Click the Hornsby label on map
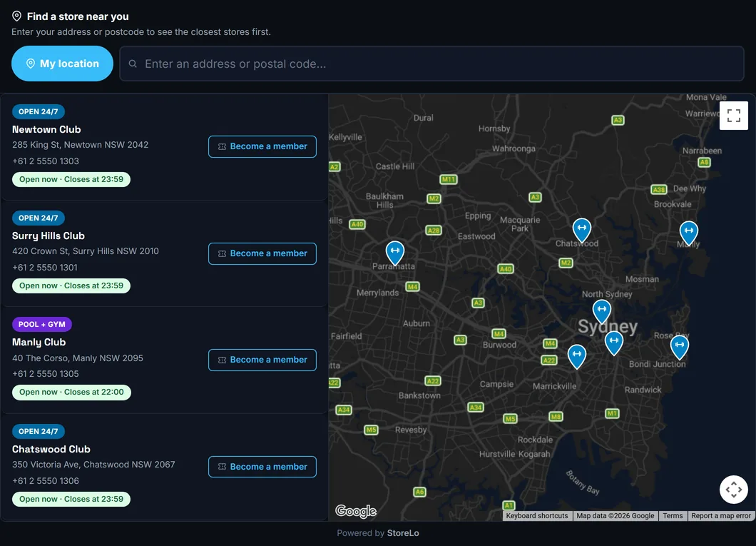This screenshot has width=756, height=546. (x=494, y=128)
